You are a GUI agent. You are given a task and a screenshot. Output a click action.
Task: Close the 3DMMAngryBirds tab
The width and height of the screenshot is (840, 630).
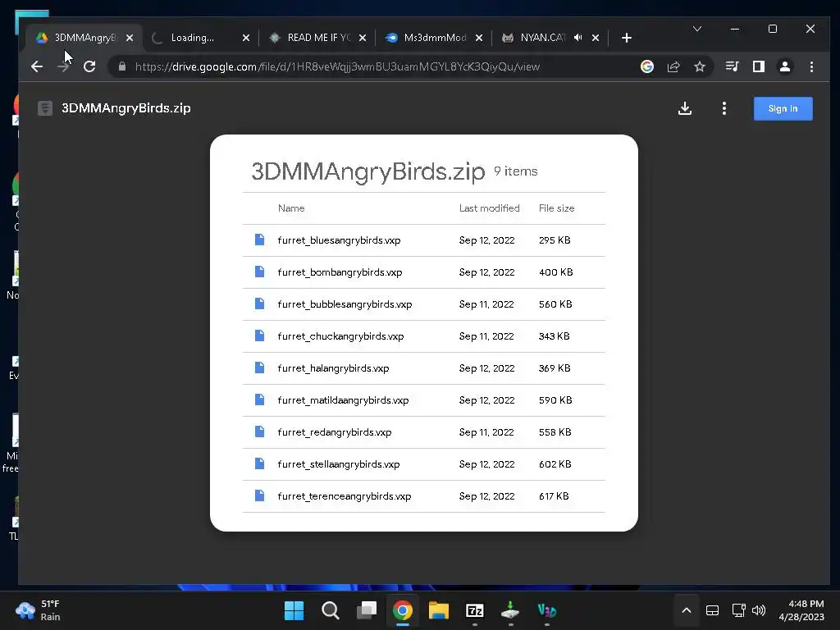129,38
